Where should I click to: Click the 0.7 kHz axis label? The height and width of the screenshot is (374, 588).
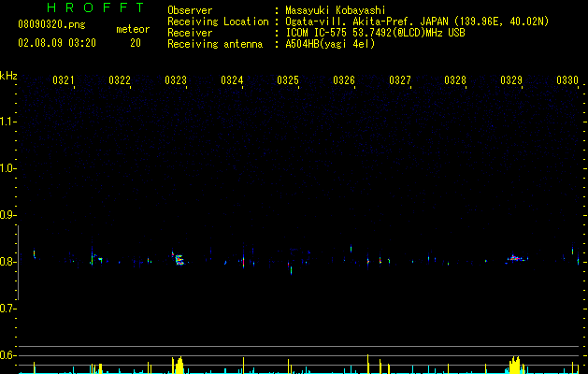[x=8, y=309]
